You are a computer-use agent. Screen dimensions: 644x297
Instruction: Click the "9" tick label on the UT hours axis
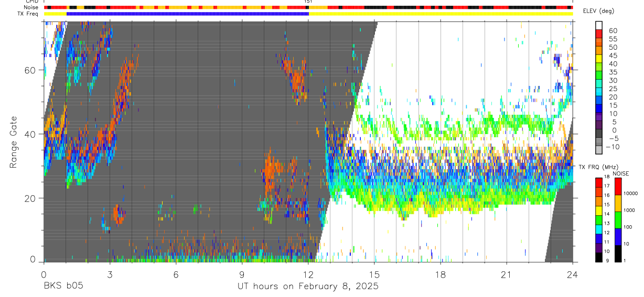click(x=242, y=274)
